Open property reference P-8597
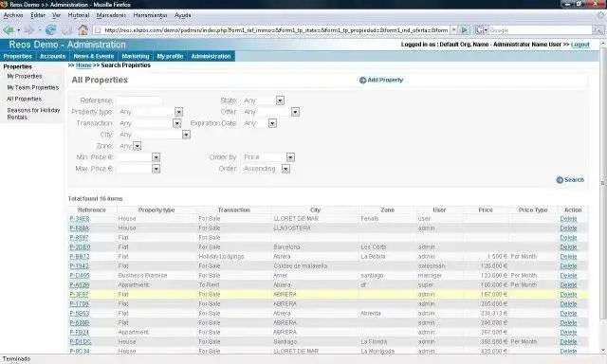The height and width of the screenshot is (364, 607). (79, 238)
